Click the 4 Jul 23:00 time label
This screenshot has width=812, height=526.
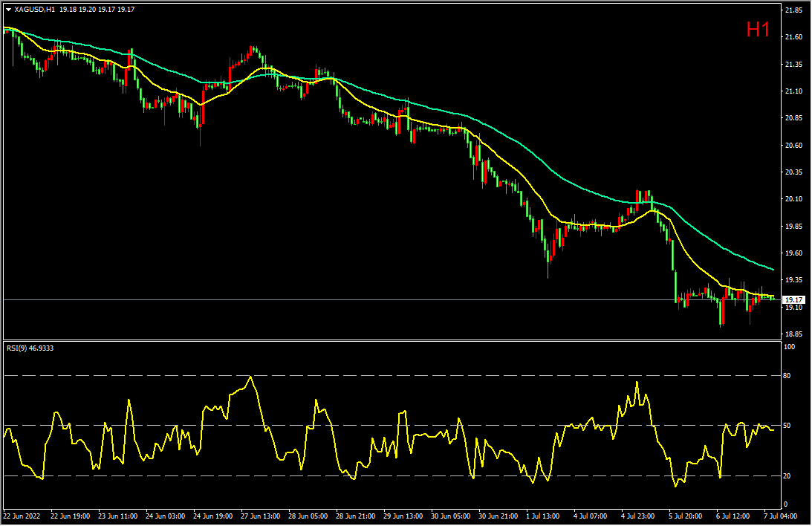638,516
